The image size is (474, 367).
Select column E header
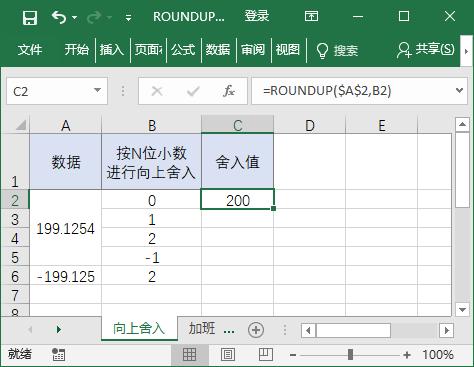pos(382,125)
